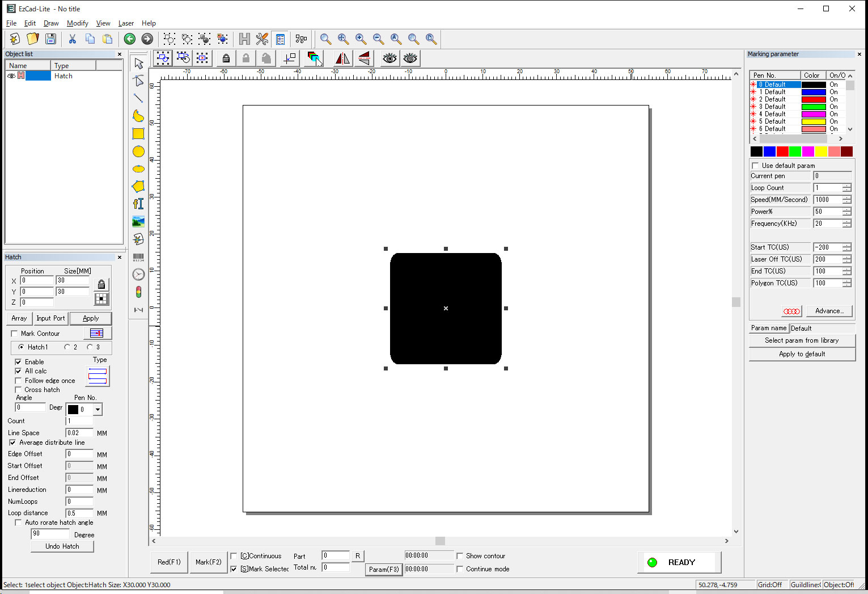
Task: Click the Undo Hatch button
Action: click(62, 546)
